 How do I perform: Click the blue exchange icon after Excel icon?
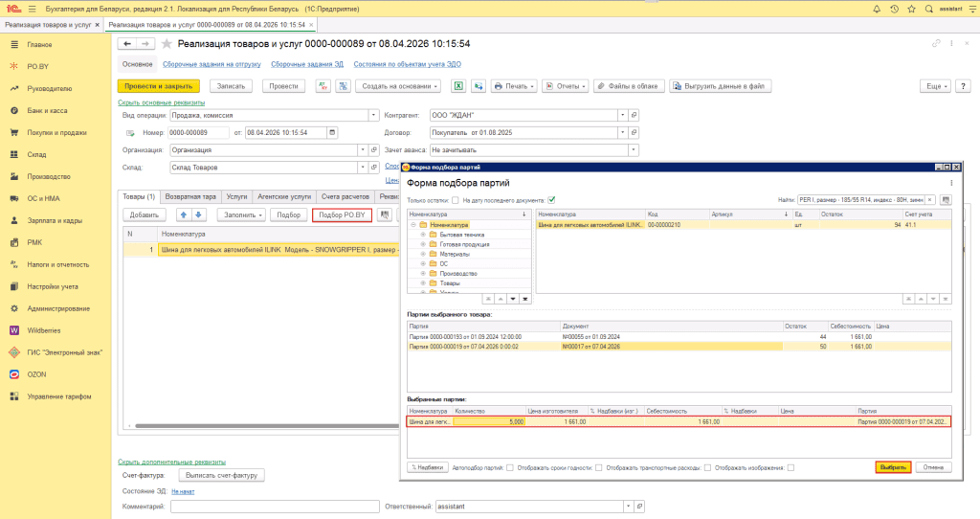coord(479,86)
